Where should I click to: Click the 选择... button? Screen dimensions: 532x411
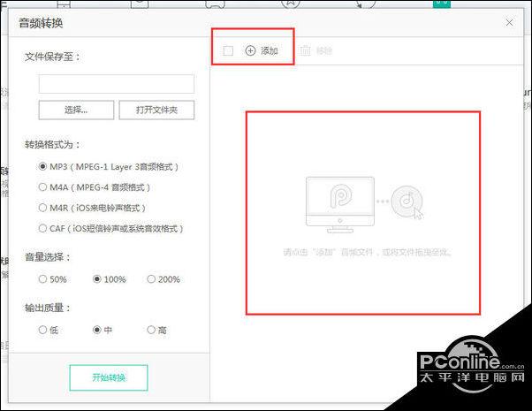[76, 110]
